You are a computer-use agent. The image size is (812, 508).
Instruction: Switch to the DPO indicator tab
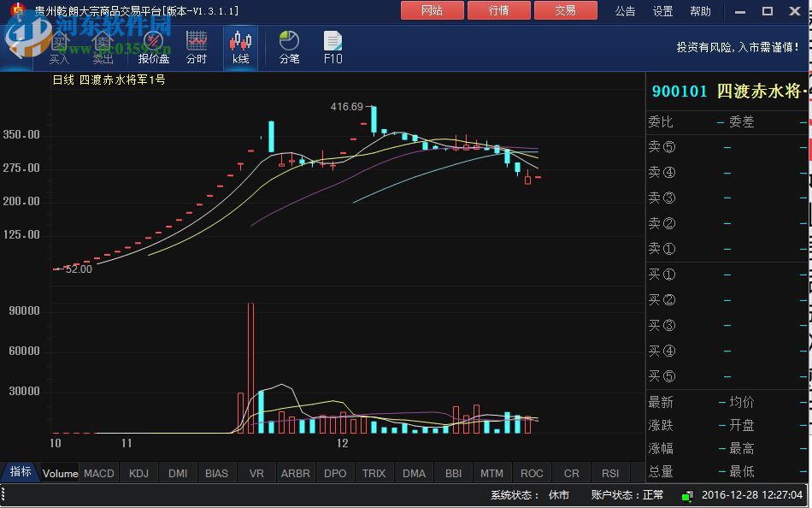tap(335, 473)
